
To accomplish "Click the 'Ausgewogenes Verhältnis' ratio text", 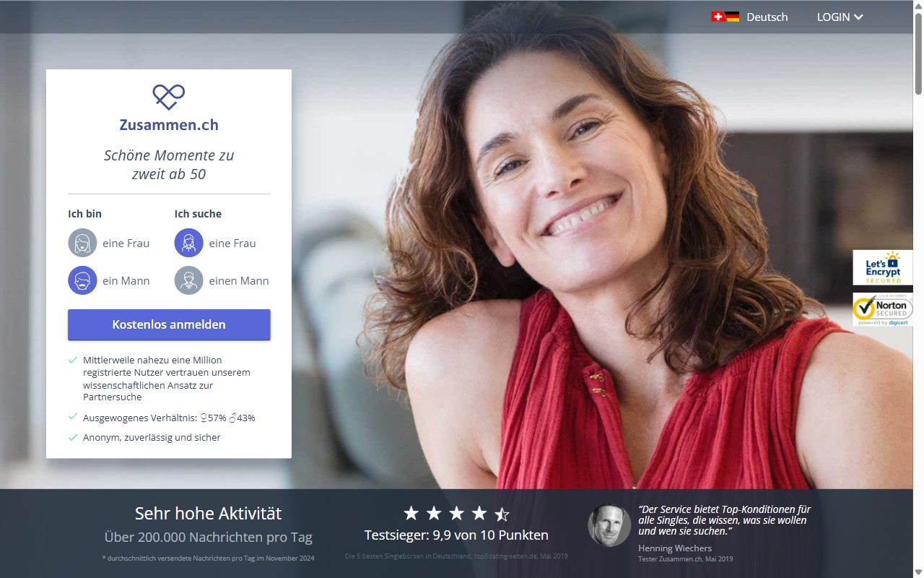I will point(169,418).
